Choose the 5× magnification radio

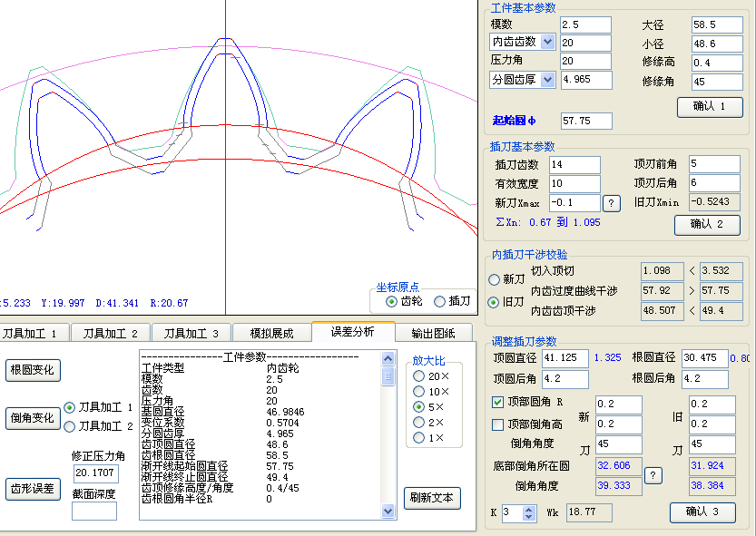click(418, 407)
